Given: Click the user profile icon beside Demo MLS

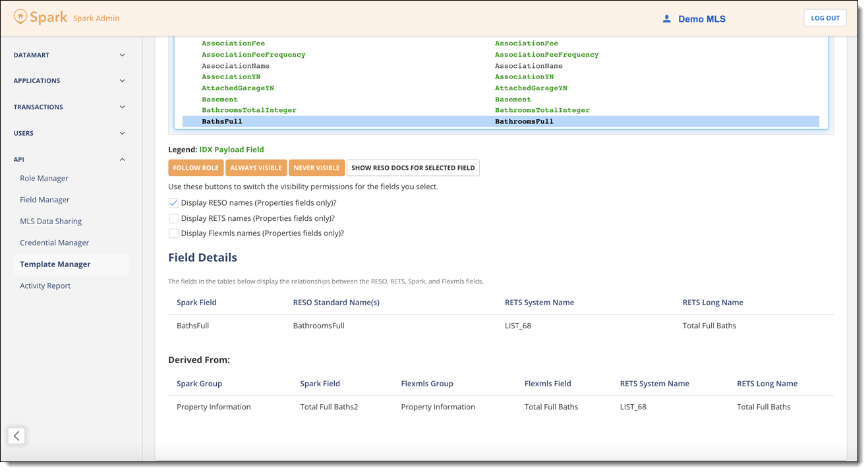Looking at the screenshot, I should pos(666,19).
